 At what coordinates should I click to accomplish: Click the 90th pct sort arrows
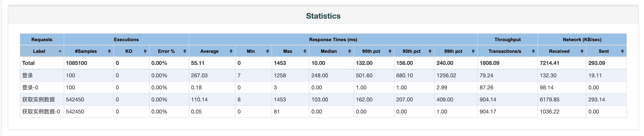tap(390, 51)
